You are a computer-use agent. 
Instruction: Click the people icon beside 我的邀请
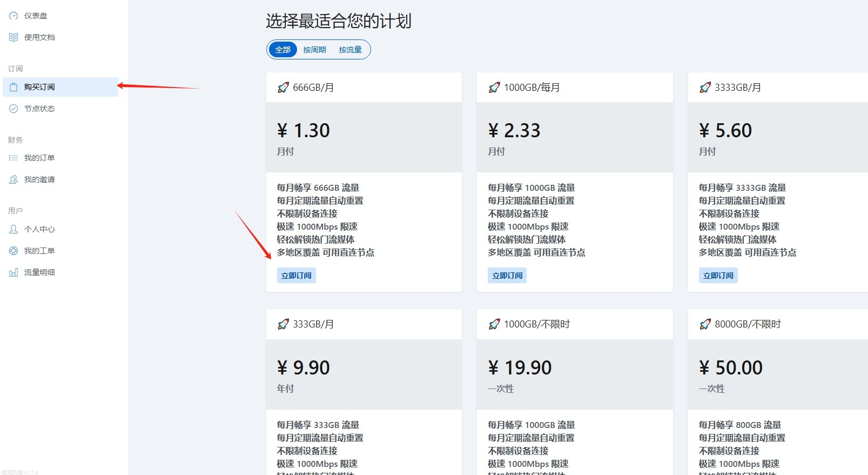pos(14,179)
